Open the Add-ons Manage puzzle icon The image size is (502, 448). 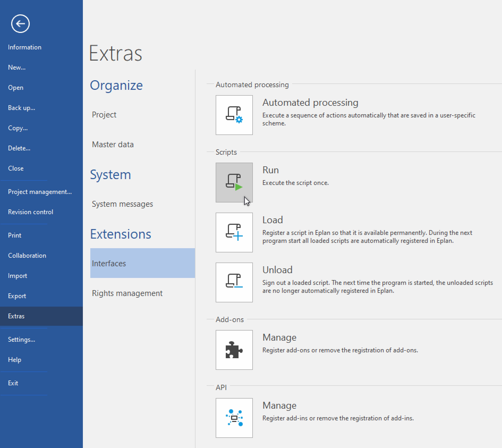click(234, 350)
